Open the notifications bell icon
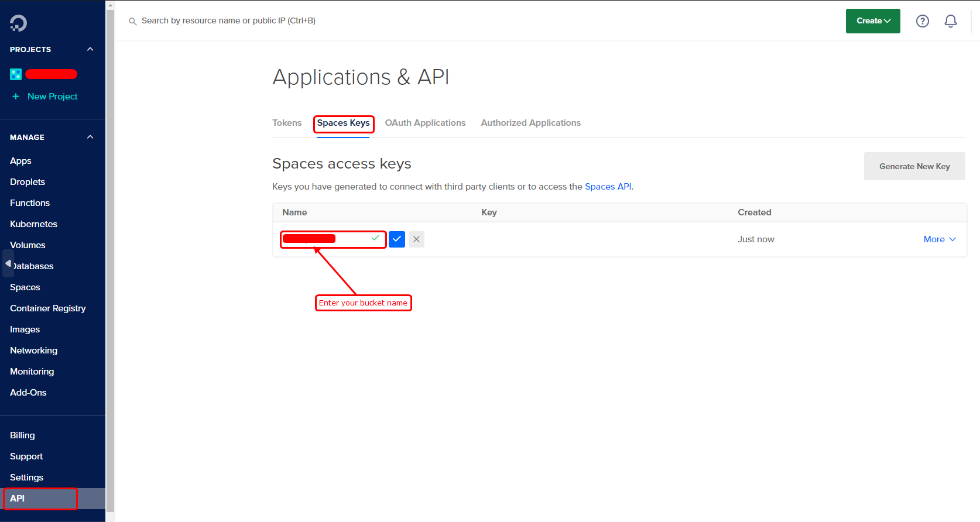Screen dimensions: 980x522 (950, 21)
